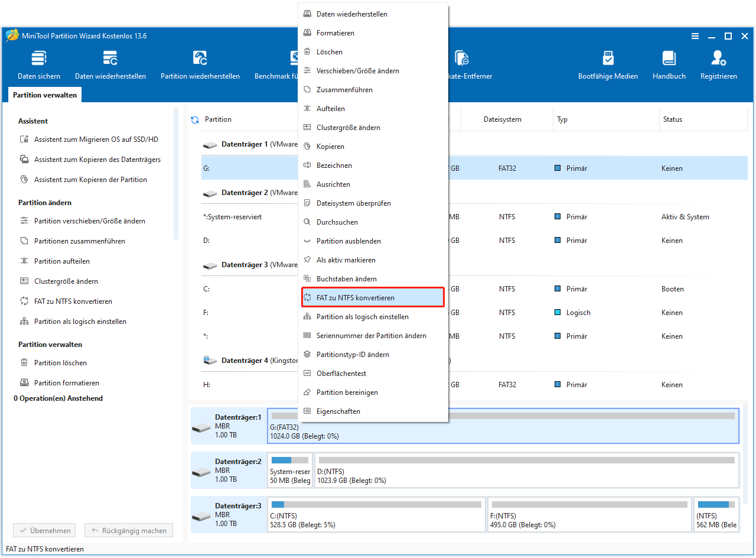
Task: Select Partition als logisch einstellen in sidebar
Action: click(x=73, y=322)
